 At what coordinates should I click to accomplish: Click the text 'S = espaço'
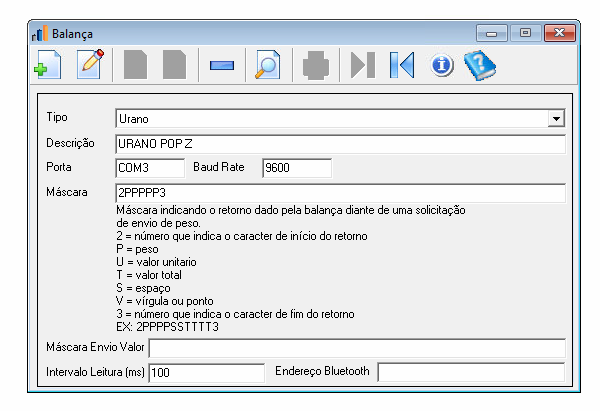pyautogui.click(x=143, y=288)
